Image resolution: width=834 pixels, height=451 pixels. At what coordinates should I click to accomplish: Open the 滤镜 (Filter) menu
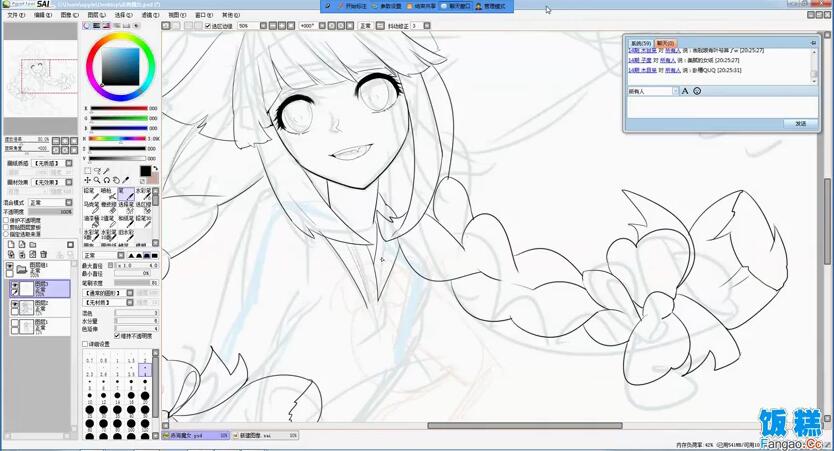[150, 15]
